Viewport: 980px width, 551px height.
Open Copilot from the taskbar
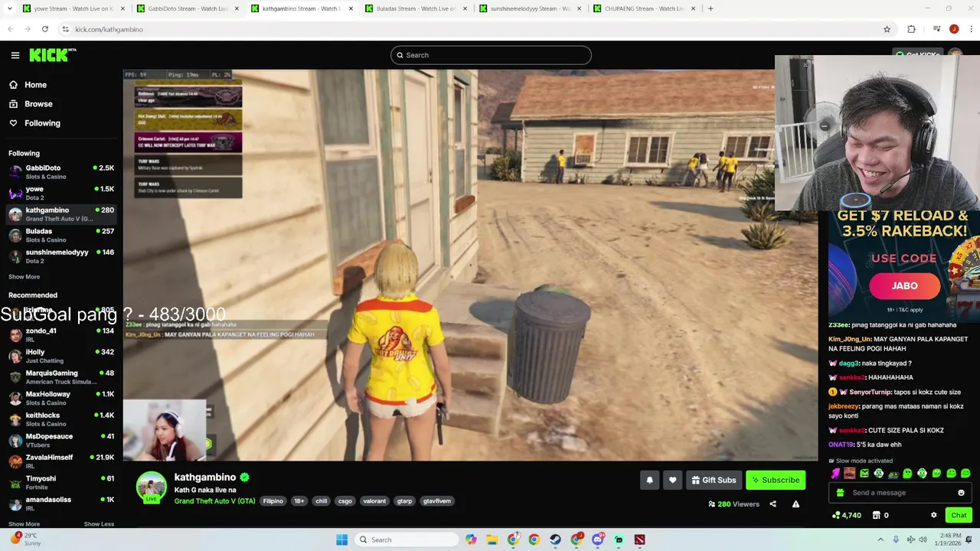[471, 540]
